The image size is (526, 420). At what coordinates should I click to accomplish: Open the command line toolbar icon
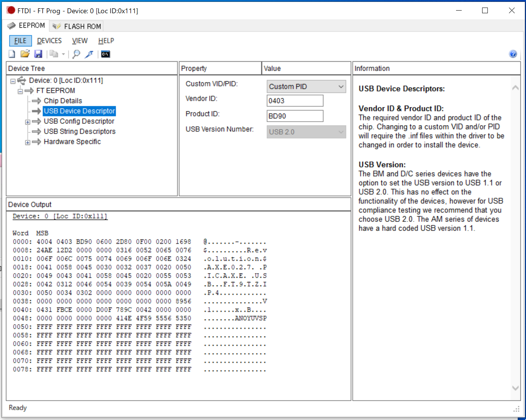(106, 54)
